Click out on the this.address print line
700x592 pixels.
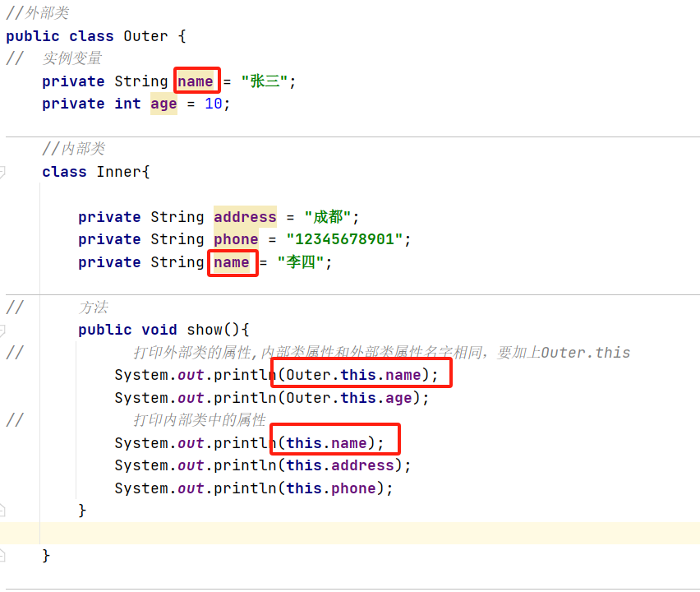[191, 465]
